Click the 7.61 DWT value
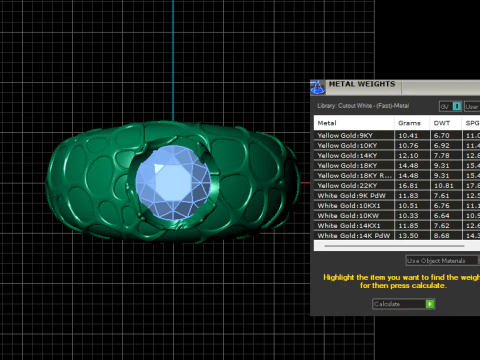The image size is (480, 360). click(442, 195)
